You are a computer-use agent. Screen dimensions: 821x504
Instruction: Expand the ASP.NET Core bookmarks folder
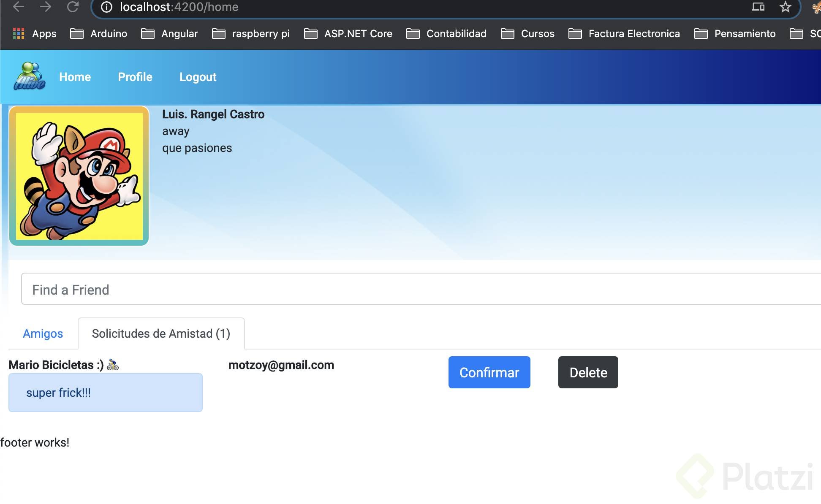point(348,34)
